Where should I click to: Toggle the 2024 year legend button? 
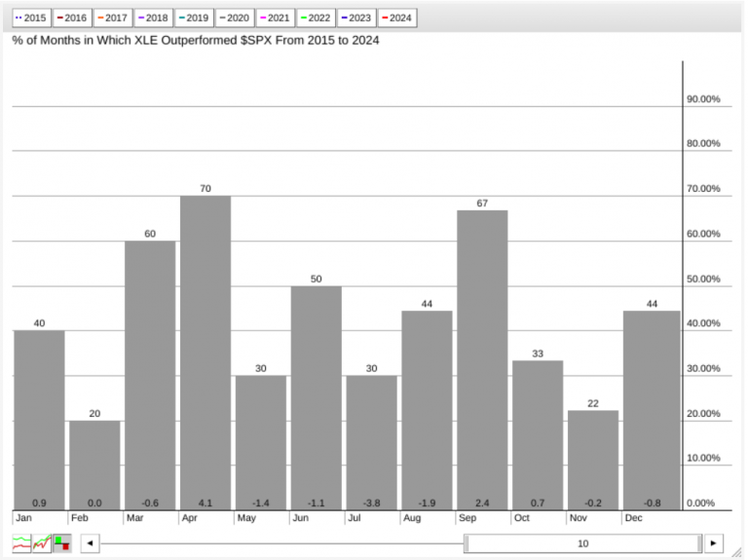point(397,19)
